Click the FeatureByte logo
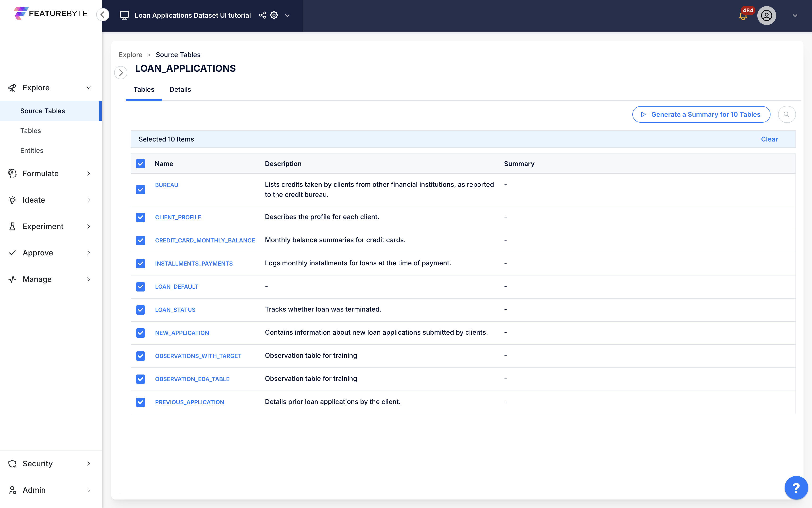The height and width of the screenshot is (508, 812). click(51, 13)
